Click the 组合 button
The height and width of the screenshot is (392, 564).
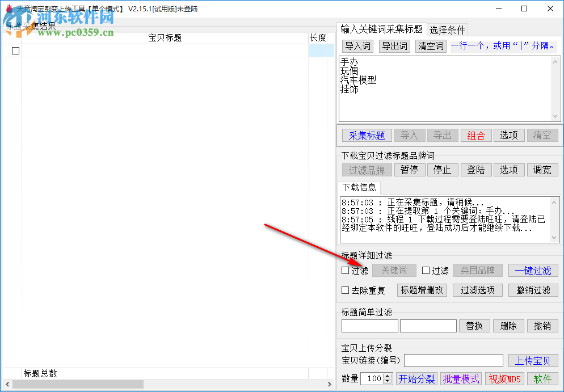point(477,135)
